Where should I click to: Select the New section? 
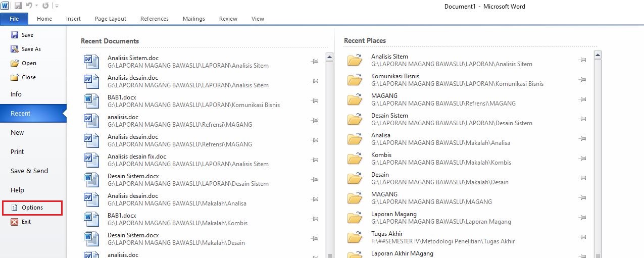click(33, 133)
